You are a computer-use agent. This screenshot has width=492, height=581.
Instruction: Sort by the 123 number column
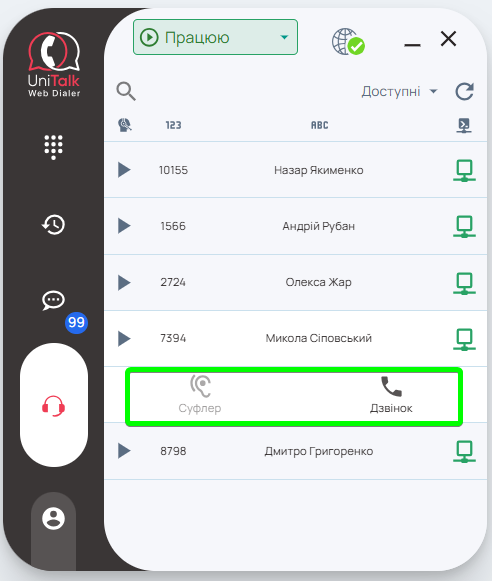click(x=173, y=125)
